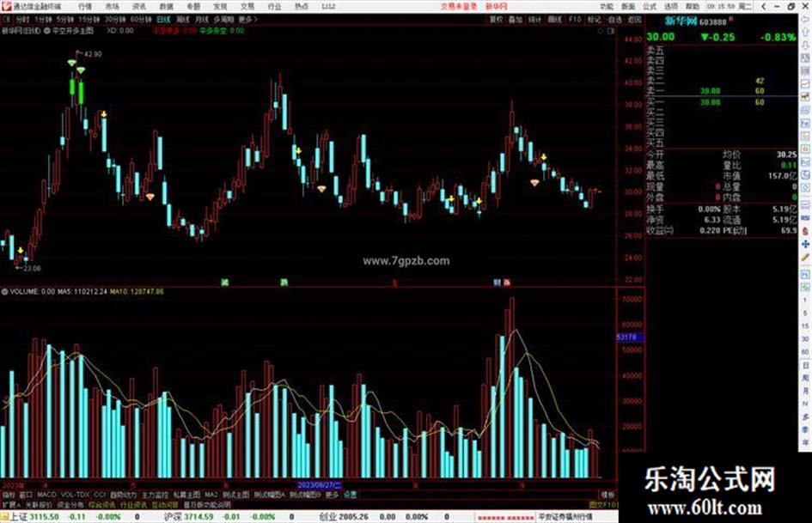Open the 功能 menu
The height and width of the screenshot is (523, 812).
pyautogui.click(x=607, y=6)
